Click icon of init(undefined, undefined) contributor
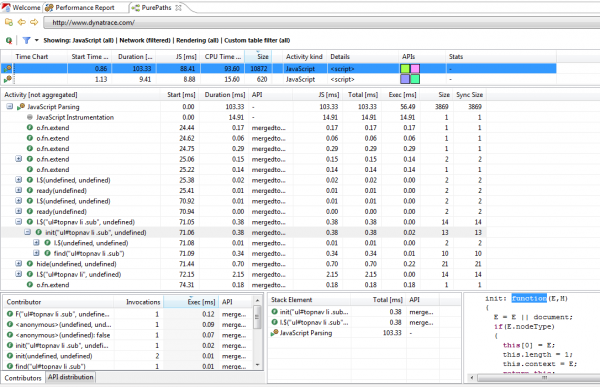 10,356
